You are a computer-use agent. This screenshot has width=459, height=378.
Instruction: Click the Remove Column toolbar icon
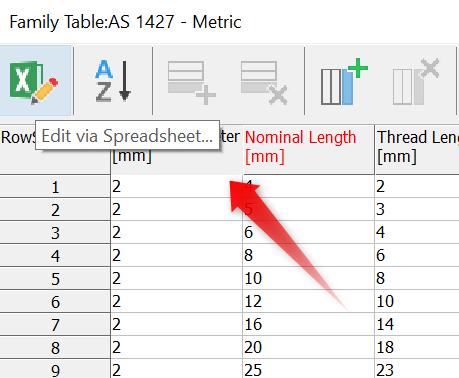(416, 82)
